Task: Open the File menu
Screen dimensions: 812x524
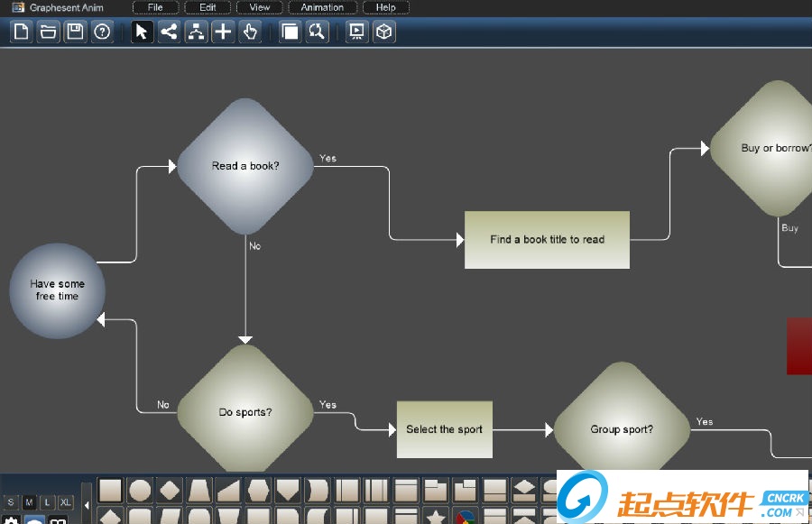Action: tap(155, 7)
